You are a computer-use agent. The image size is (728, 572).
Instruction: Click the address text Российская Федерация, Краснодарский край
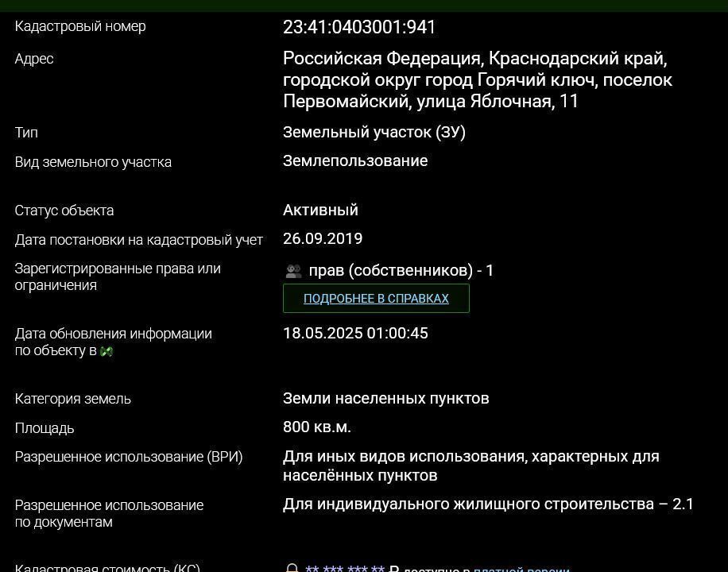pyautogui.click(x=475, y=59)
